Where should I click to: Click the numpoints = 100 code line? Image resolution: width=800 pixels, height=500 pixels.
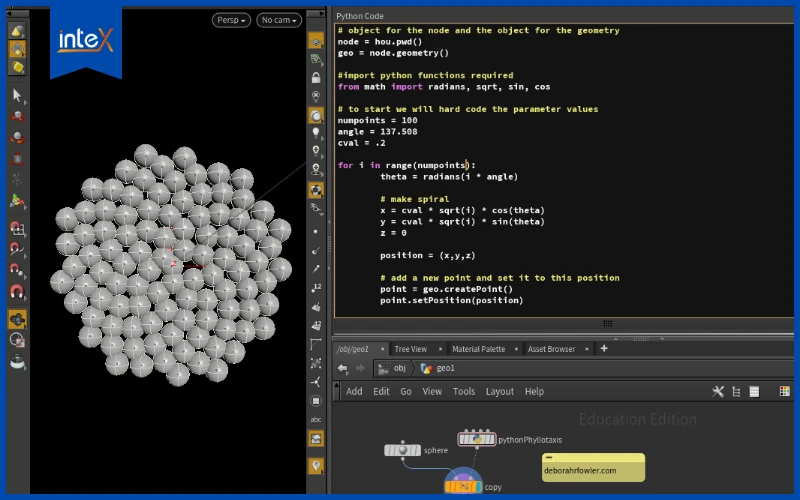click(x=378, y=120)
